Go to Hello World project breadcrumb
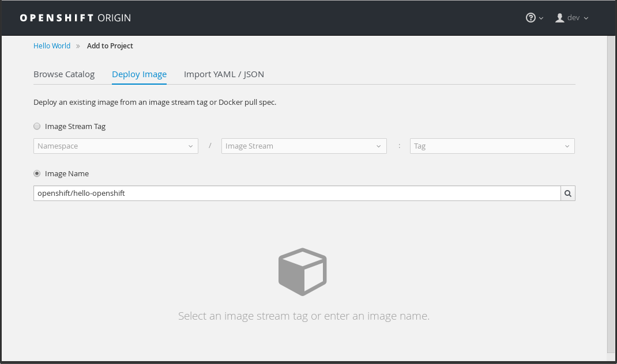The height and width of the screenshot is (364, 617). 52,46
